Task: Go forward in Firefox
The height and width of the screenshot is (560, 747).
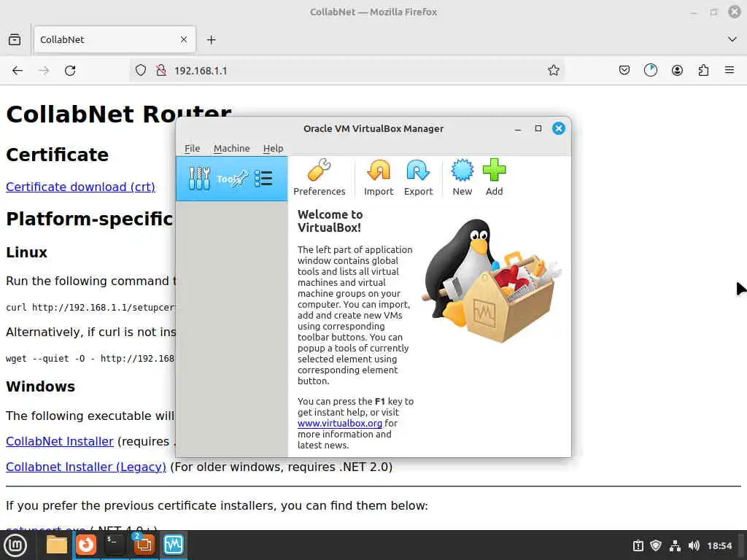Action: (x=44, y=71)
